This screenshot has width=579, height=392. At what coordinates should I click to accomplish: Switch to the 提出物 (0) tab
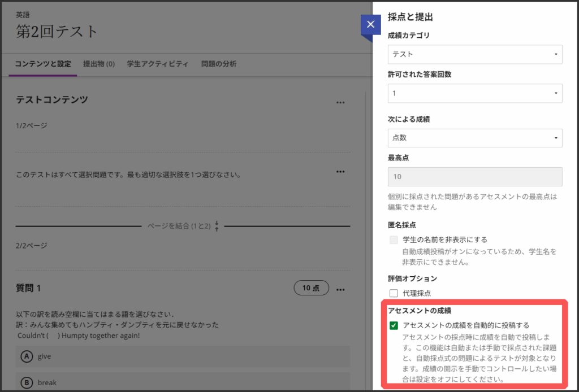pyautogui.click(x=99, y=64)
